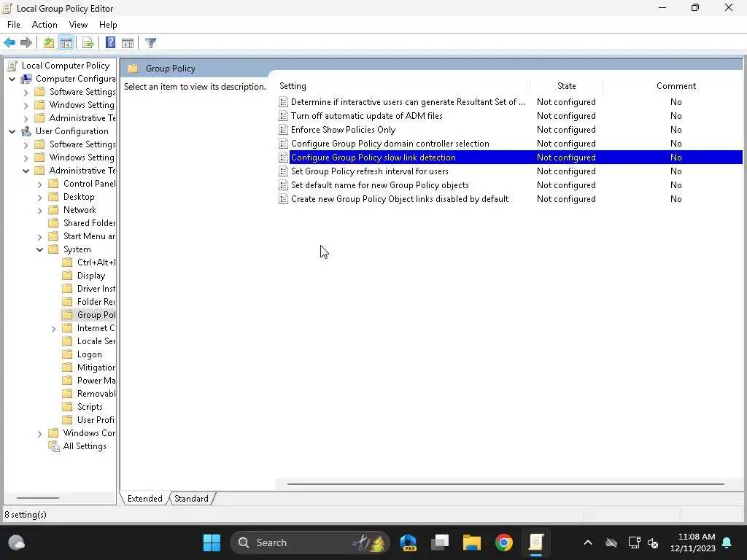Collapse the System node

(40, 249)
